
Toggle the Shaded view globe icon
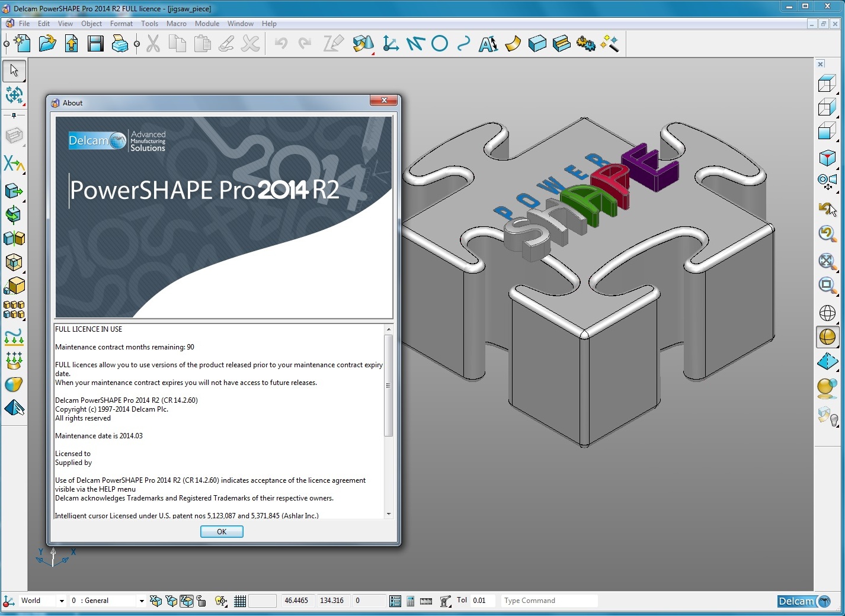pyautogui.click(x=827, y=337)
